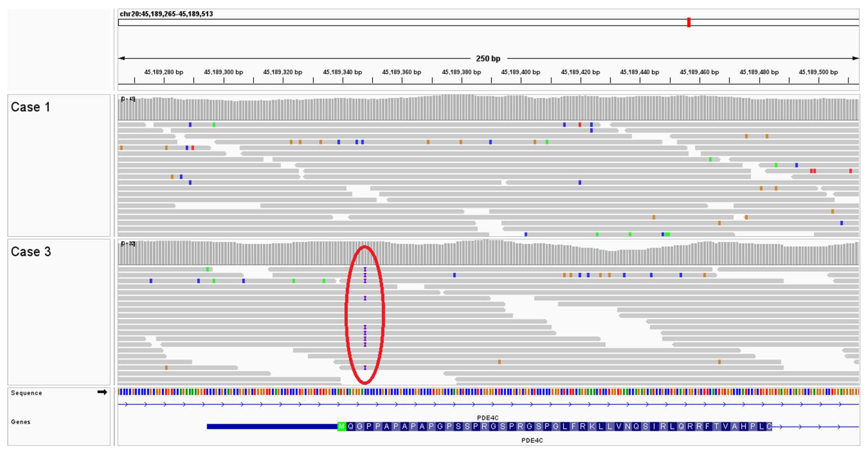This screenshot has height=453, width=868.
Task: Click the upper PDE4C gene name label
Action: click(487, 418)
